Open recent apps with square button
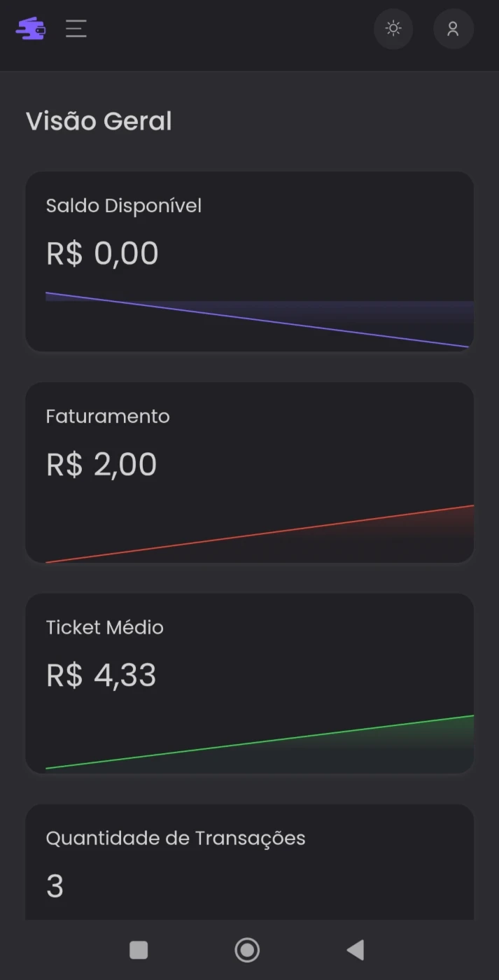 tap(139, 950)
